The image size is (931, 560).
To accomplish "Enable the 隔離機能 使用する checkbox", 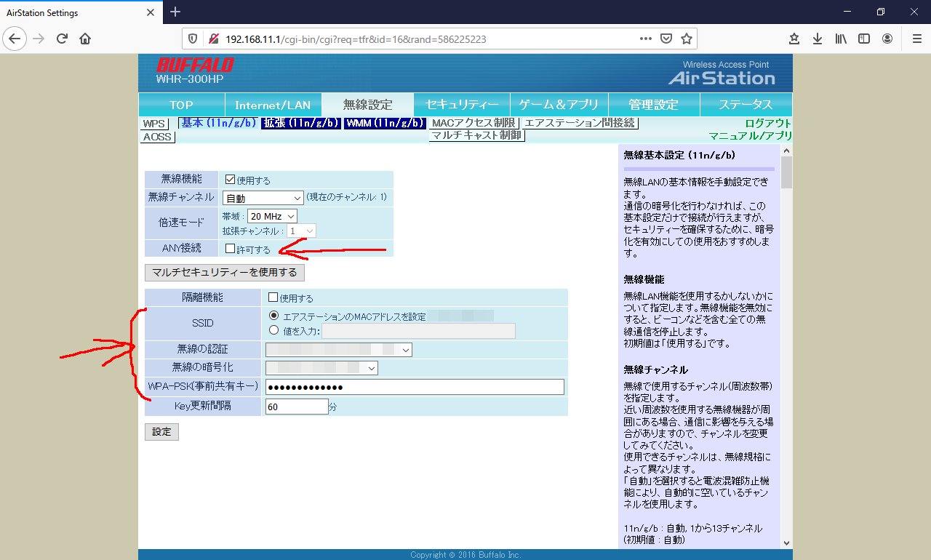I will tap(273, 297).
